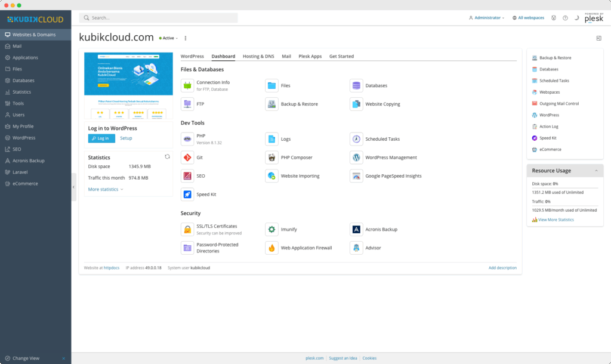Click Suggest an Idea footer link
Image resolution: width=611 pixels, height=364 pixels.
[x=343, y=358]
